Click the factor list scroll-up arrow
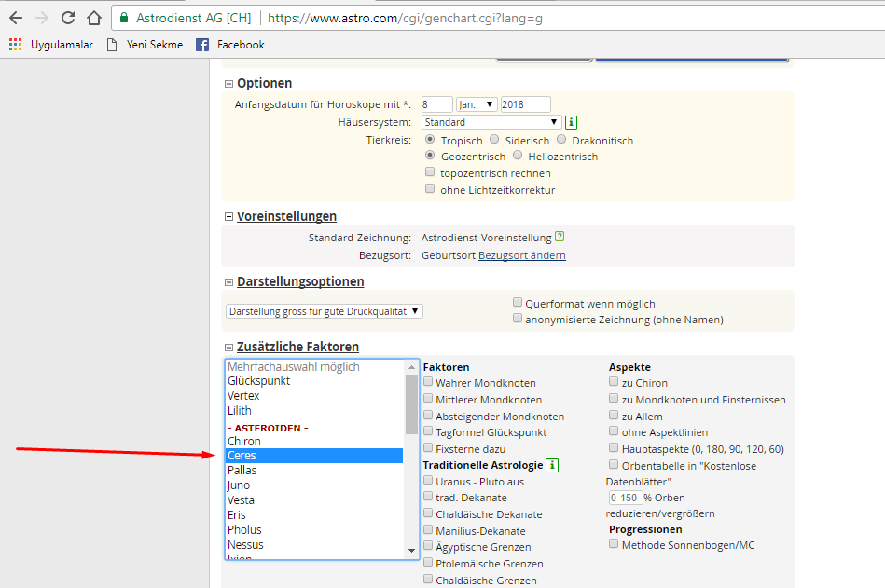This screenshot has width=885, height=588. pyautogui.click(x=411, y=367)
